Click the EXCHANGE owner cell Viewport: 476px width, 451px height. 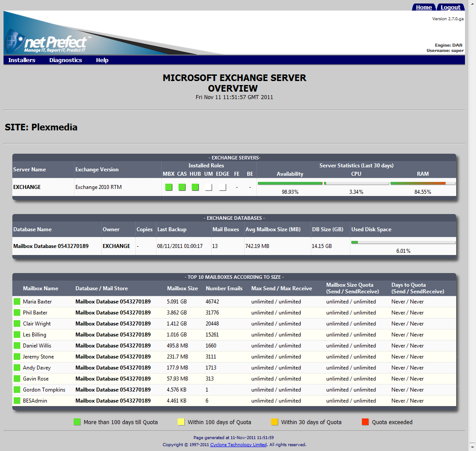tap(116, 246)
